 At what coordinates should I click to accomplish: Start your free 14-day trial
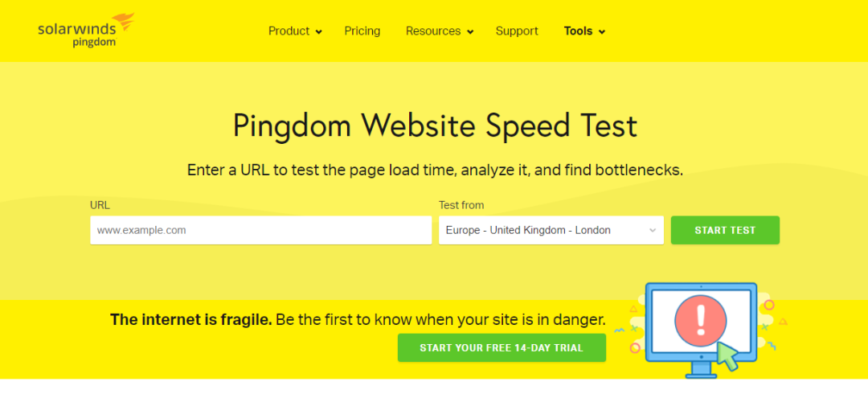[x=502, y=348]
